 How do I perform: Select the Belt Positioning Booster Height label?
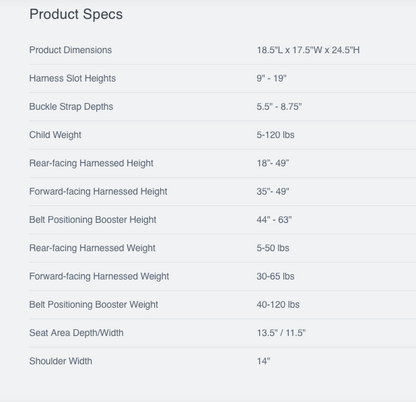point(93,220)
